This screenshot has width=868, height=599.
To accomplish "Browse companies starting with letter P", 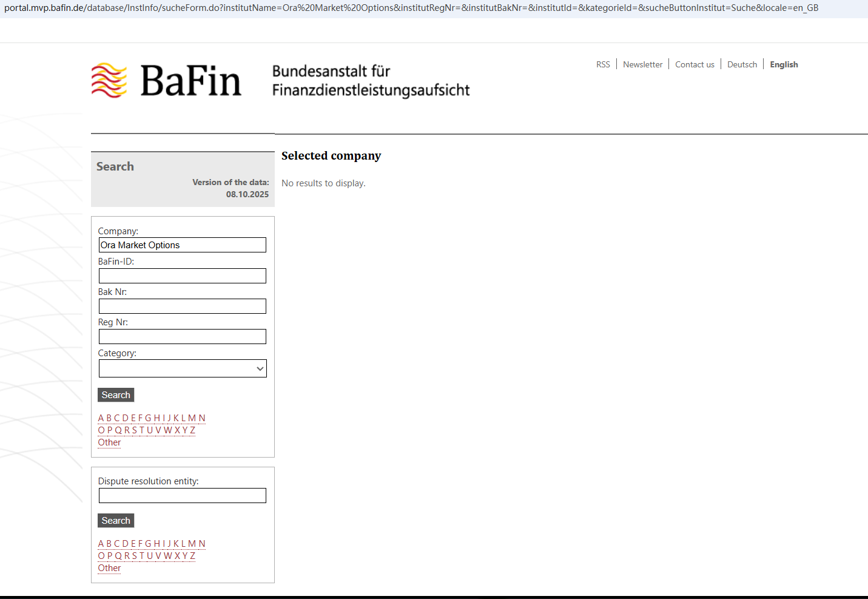I will point(110,430).
